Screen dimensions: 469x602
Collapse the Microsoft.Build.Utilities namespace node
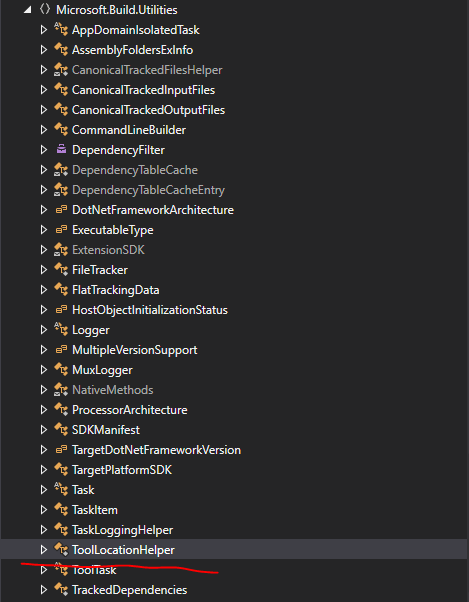click(27, 10)
